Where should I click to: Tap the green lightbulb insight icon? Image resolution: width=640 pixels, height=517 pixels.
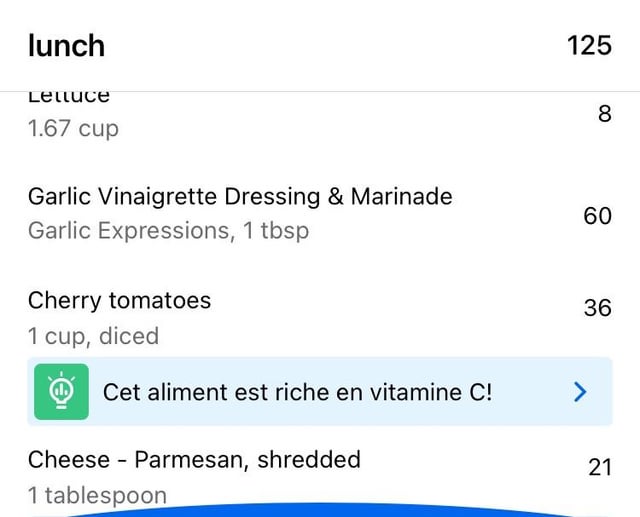coord(61,392)
